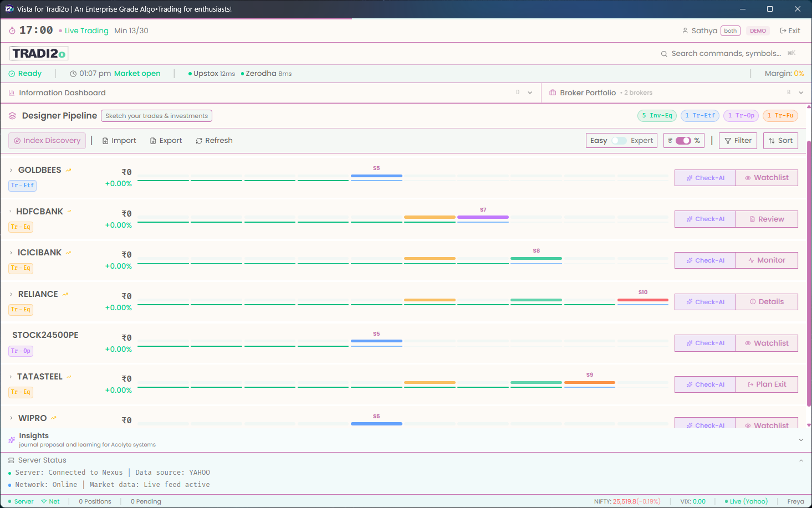Click the Refresh icon to reload the pipeline

coord(200,141)
